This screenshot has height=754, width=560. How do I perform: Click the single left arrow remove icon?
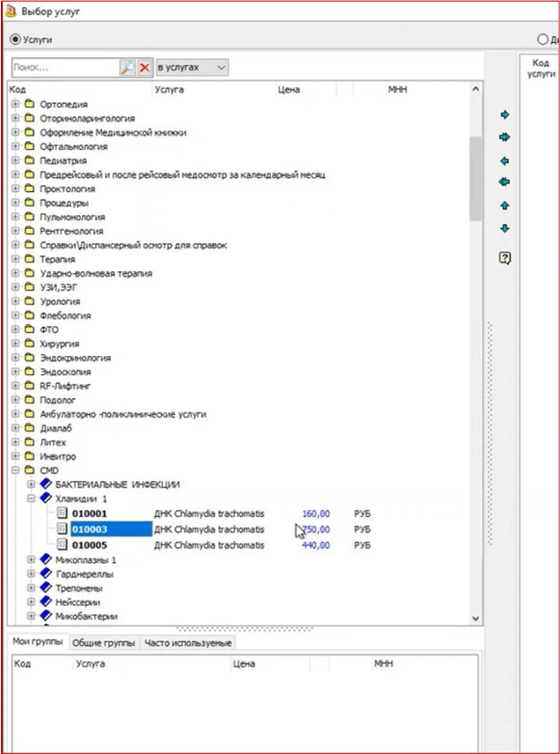coord(505,161)
